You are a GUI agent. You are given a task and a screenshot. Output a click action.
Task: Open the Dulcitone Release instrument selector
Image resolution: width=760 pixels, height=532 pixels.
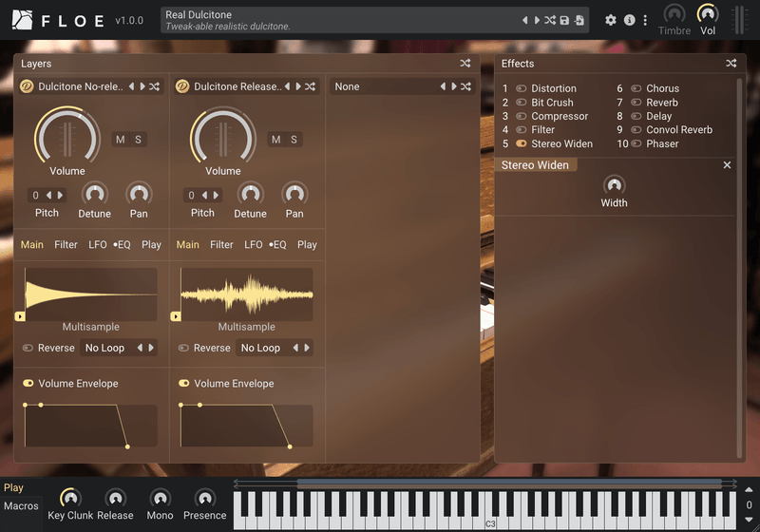237,86
